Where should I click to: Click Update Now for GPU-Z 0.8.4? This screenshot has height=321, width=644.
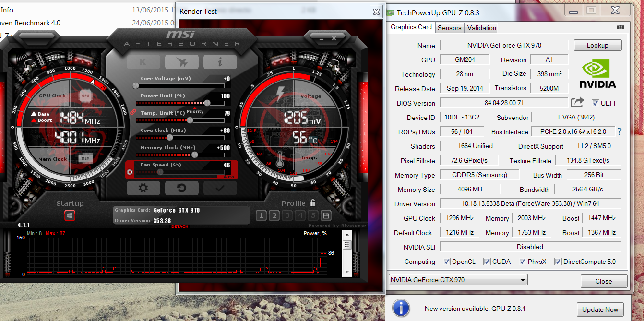[600, 309]
